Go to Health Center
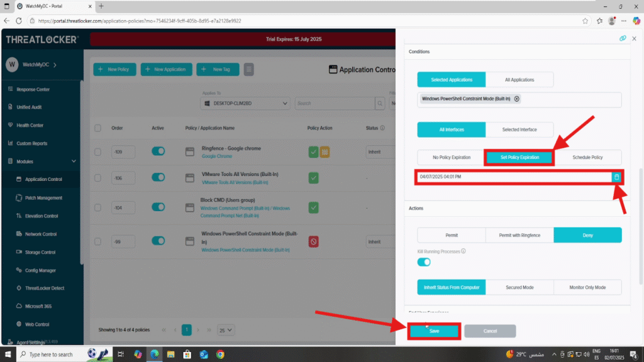The height and width of the screenshot is (362, 644). pos(30,125)
